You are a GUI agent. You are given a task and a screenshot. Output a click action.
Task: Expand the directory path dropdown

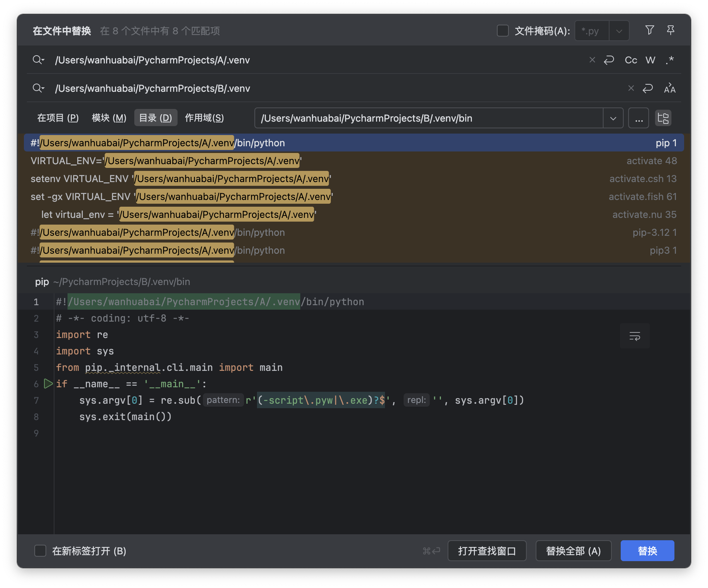pyautogui.click(x=613, y=118)
